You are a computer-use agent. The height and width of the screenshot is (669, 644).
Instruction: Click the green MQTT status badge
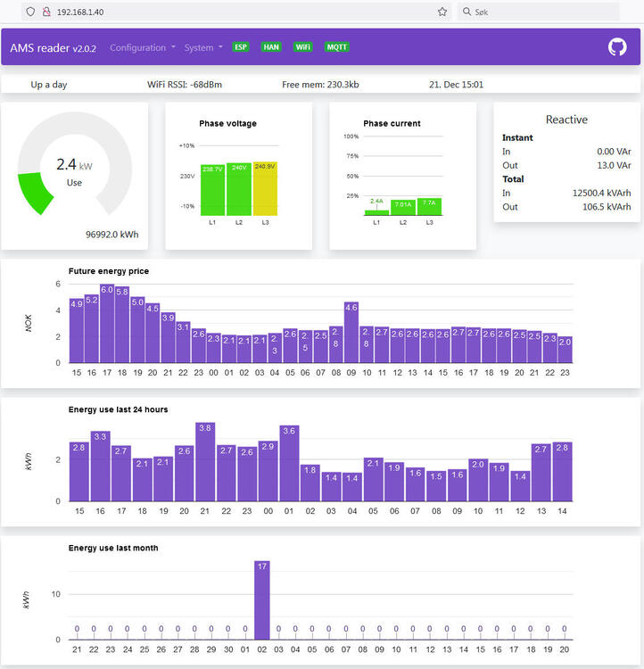(337, 47)
